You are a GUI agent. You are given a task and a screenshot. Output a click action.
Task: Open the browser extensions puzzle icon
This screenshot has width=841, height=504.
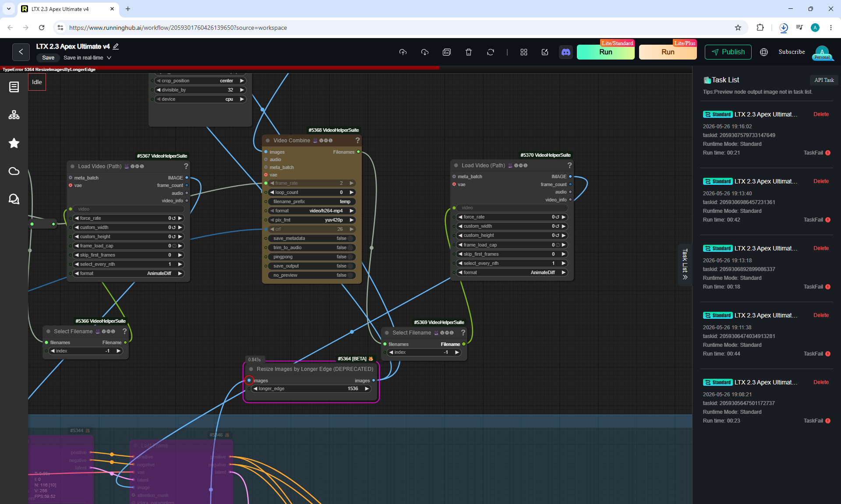click(x=760, y=28)
